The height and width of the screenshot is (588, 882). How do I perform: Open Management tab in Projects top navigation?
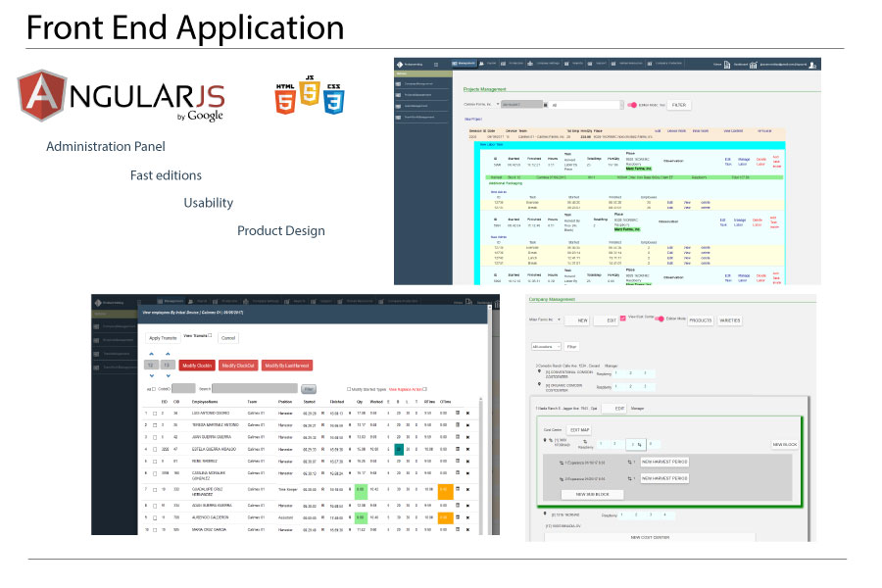coord(464,65)
